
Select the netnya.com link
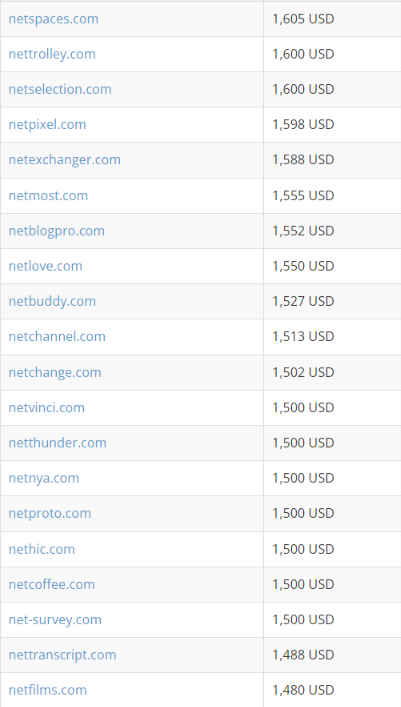click(44, 478)
